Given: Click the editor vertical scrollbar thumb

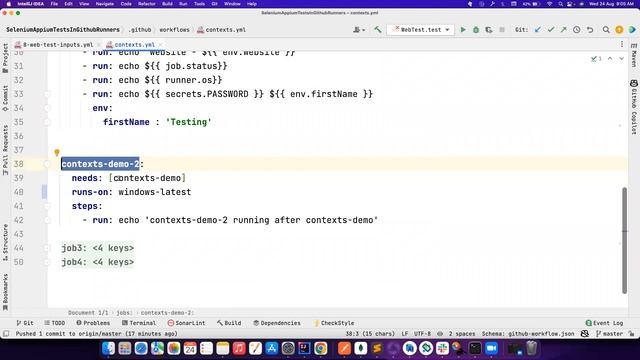Looking at the screenshot, I should click(624, 240).
